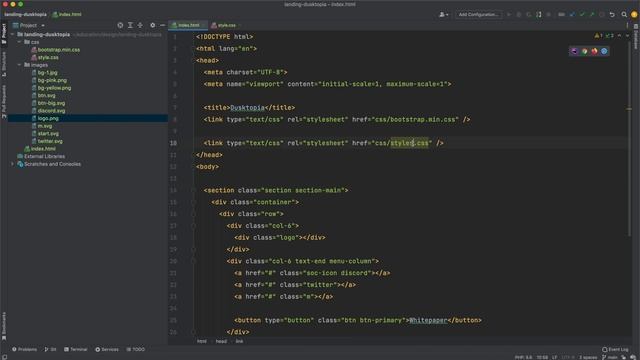640x360 pixels.
Task: Click the VCS Update Project blue arrow
Action: click(572, 15)
